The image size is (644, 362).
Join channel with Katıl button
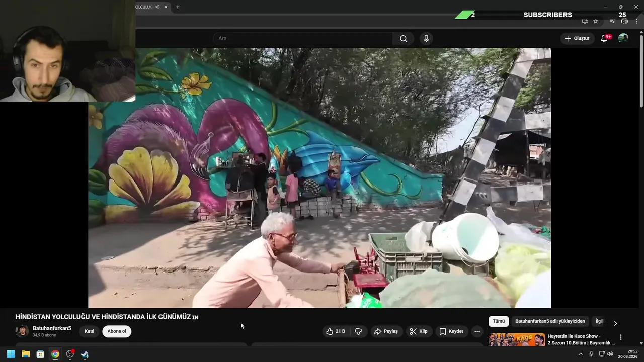89,331
